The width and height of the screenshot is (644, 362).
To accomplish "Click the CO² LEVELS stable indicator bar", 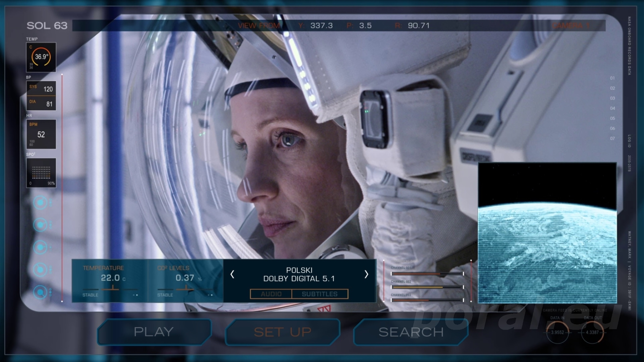I will tap(185, 289).
